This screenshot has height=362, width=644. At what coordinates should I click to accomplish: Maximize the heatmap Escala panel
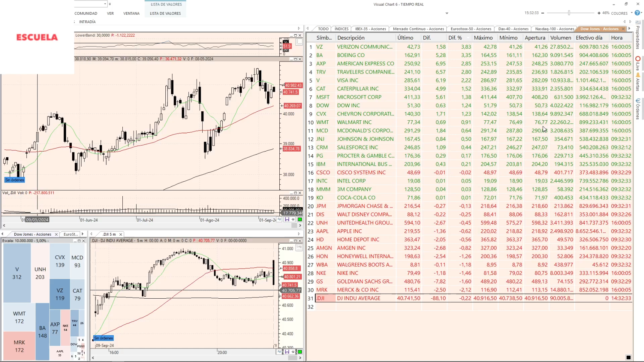(x=79, y=241)
